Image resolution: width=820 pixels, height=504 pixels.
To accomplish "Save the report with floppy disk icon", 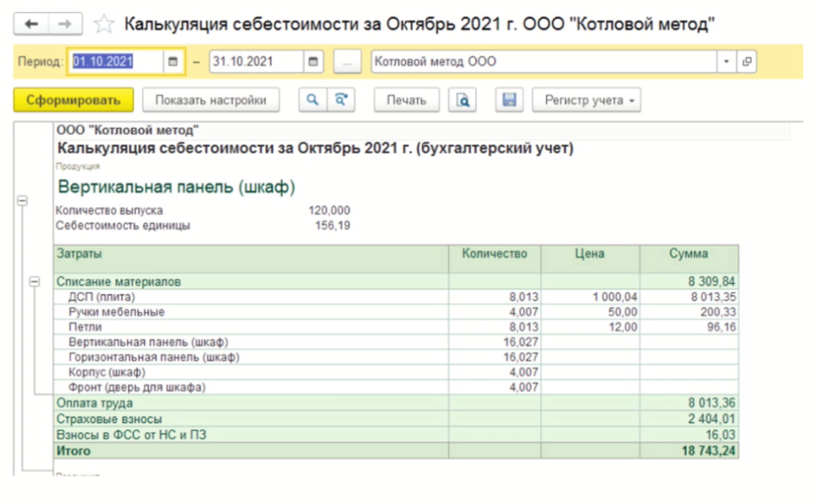I will pyautogui.click(x=508, y=100).
